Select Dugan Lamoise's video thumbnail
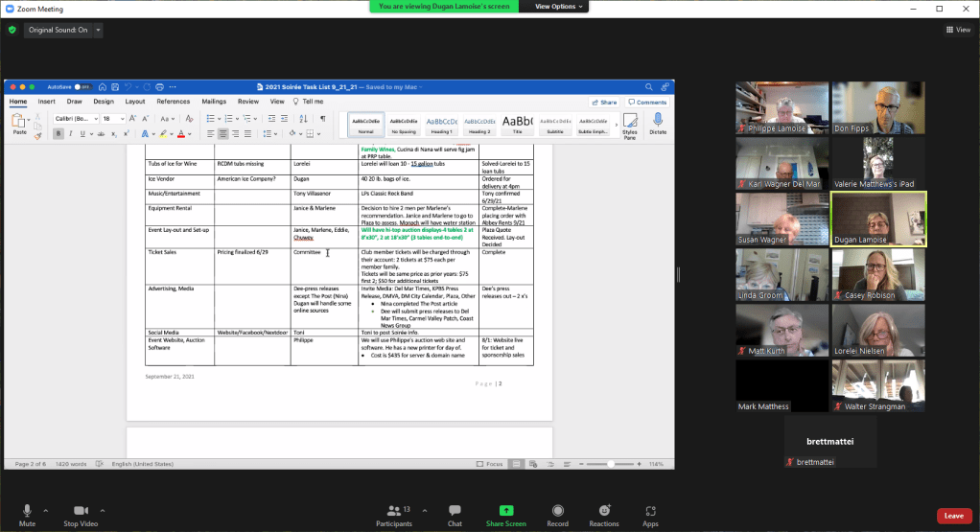 878,219
